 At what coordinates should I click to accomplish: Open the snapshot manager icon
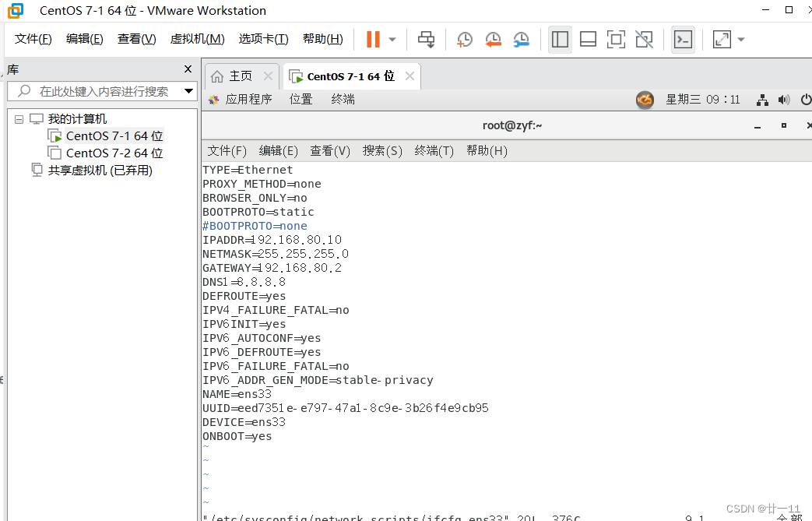click(522, 39)
